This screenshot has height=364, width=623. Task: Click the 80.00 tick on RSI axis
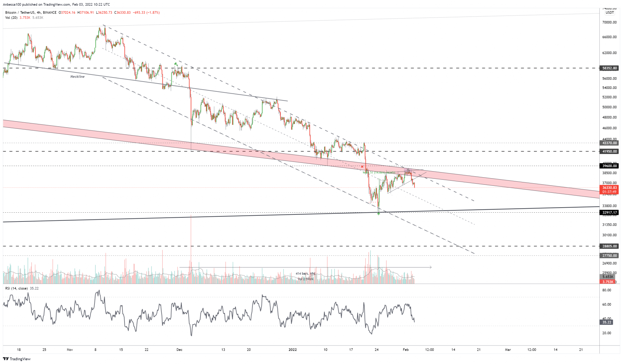(607, 290)
